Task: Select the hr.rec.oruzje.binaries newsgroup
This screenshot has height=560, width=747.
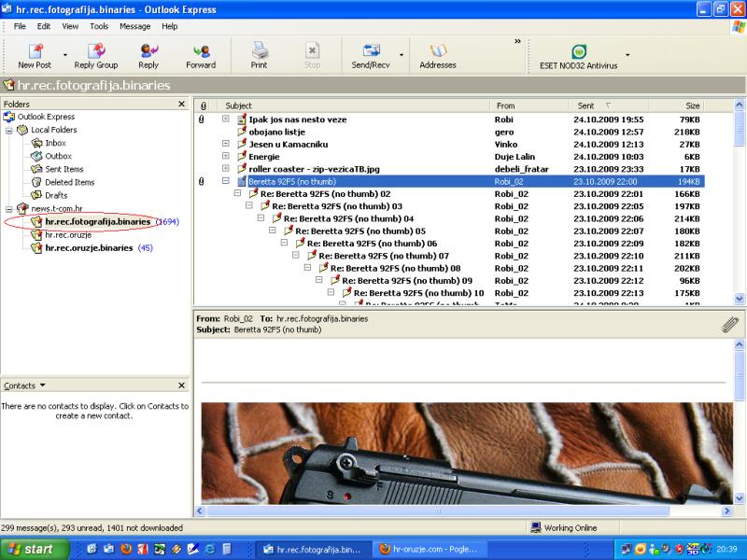Action: tap(89, 248)
